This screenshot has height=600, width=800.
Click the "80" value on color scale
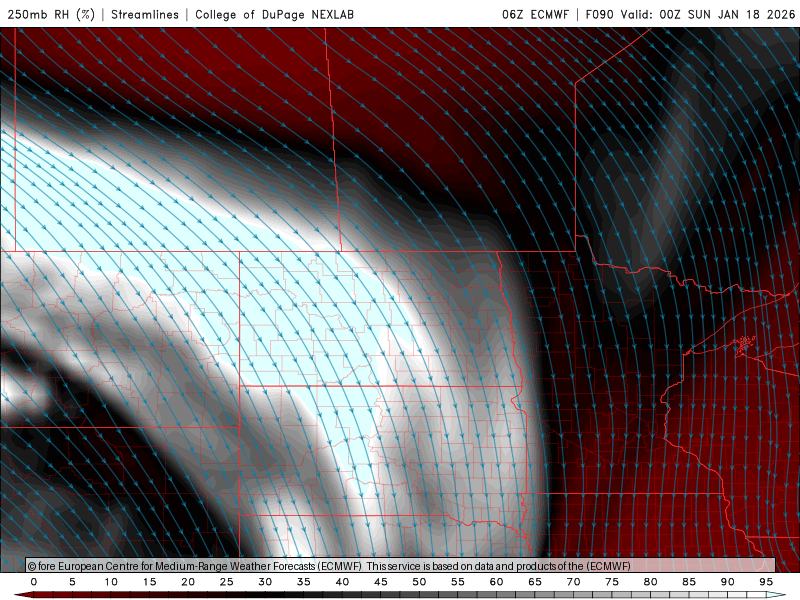click(651, 582)
